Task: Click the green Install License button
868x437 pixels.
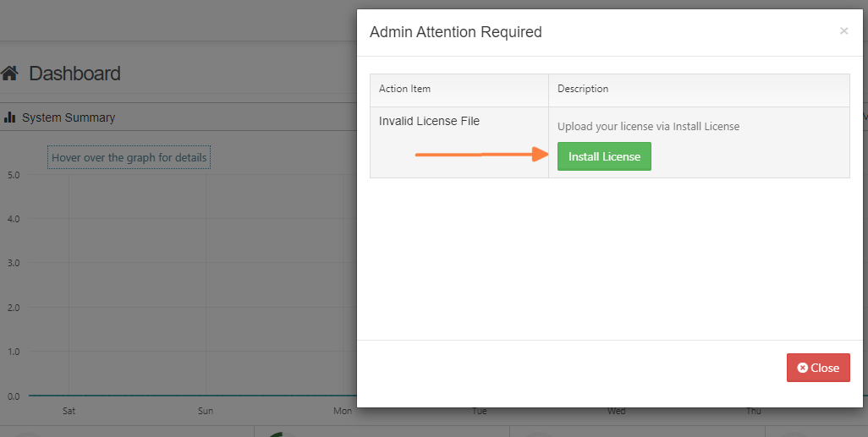Action: pyautogui.click(x=604, y=156)
